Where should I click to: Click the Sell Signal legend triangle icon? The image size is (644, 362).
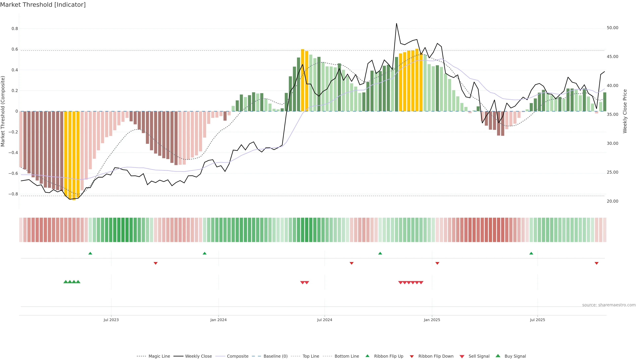[462, 356]
